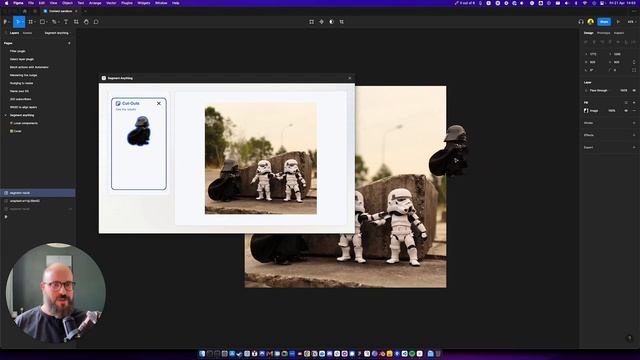Viewport: 640px width, 360px height.
Task: Add an Export setting with the plus icon
Action: (x=634, y=147)
